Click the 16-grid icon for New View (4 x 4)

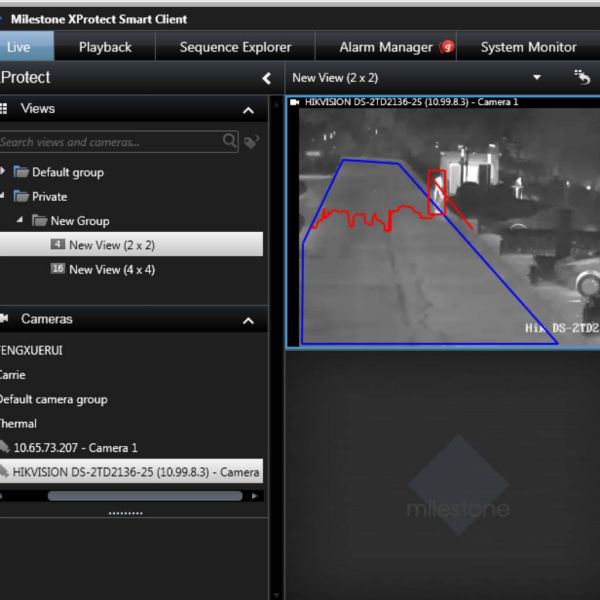(x=58, y=269)
